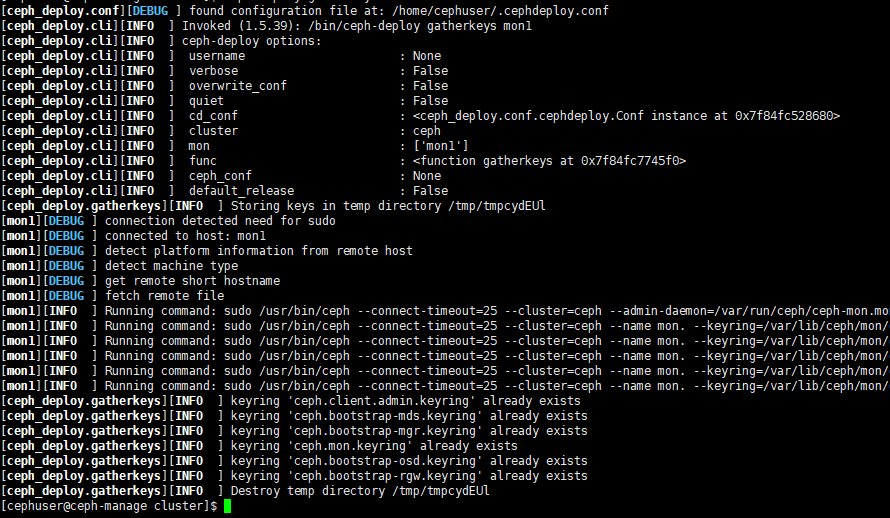This screenshot has width=890, height=518.
Task: Click the '[cephuser@ceph-manage cluster]$' prompt text
Action: [x=109, y=506]
